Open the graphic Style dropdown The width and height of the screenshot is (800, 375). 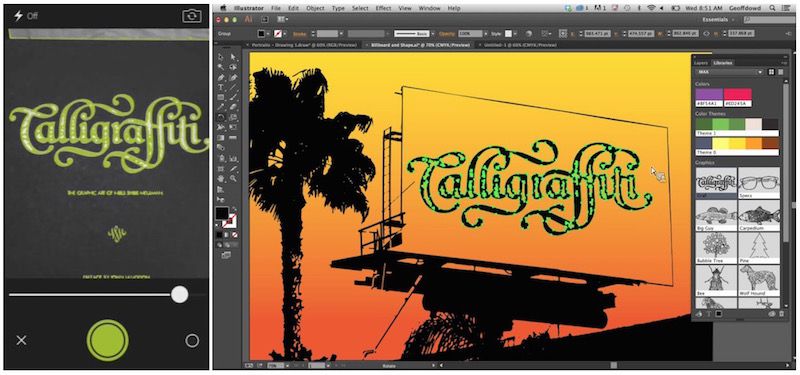[x=516, y=34]
